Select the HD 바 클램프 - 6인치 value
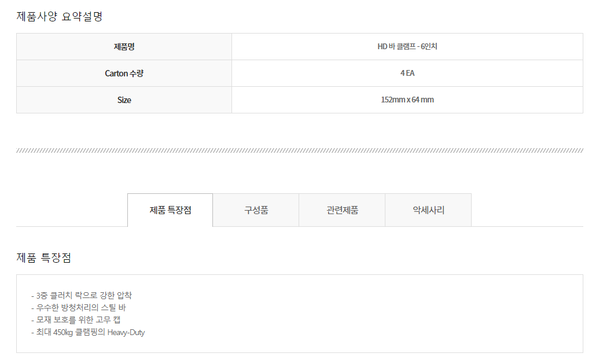The width and height of the screenshot is (603, 364). [407, 46]
